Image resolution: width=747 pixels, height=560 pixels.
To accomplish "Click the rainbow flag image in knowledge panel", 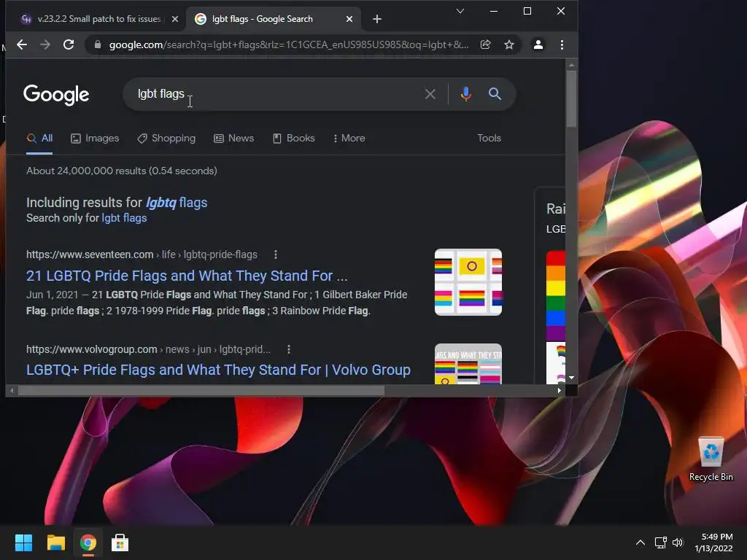I will point(555,295).
